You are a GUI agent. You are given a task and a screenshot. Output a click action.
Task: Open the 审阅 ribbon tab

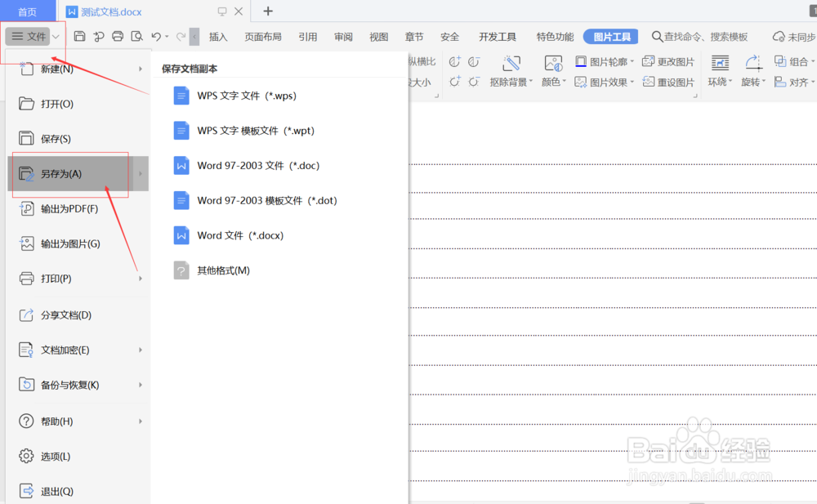pyautogui.click(x=343, y=37)
